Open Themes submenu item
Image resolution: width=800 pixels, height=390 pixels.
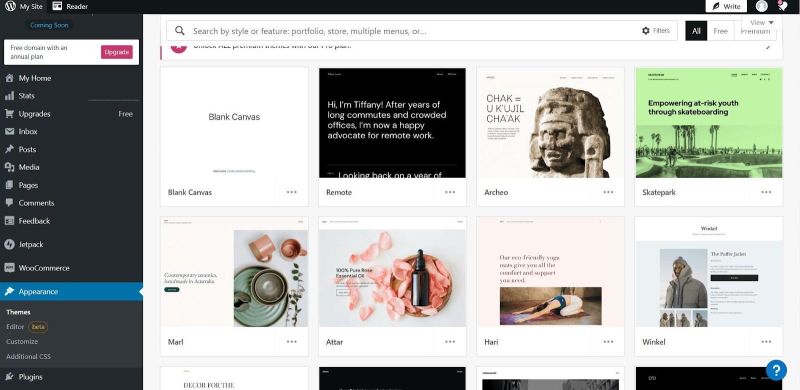(18, 312)
